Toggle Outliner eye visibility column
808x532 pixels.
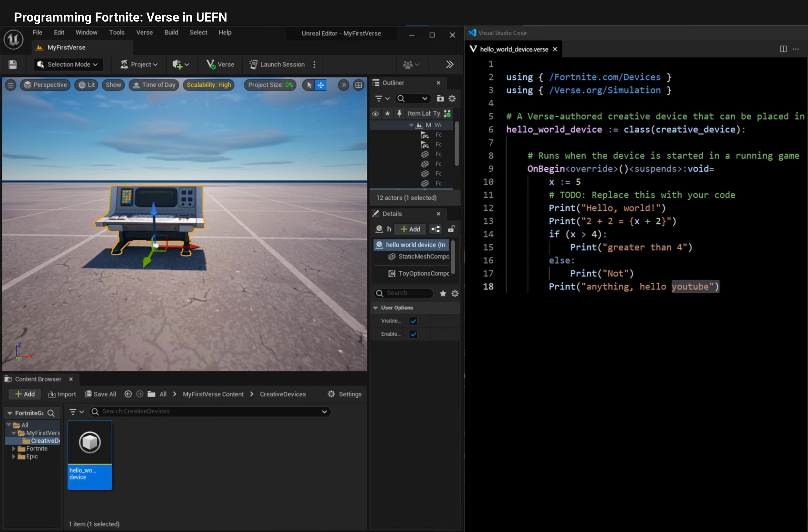point(375,114)
